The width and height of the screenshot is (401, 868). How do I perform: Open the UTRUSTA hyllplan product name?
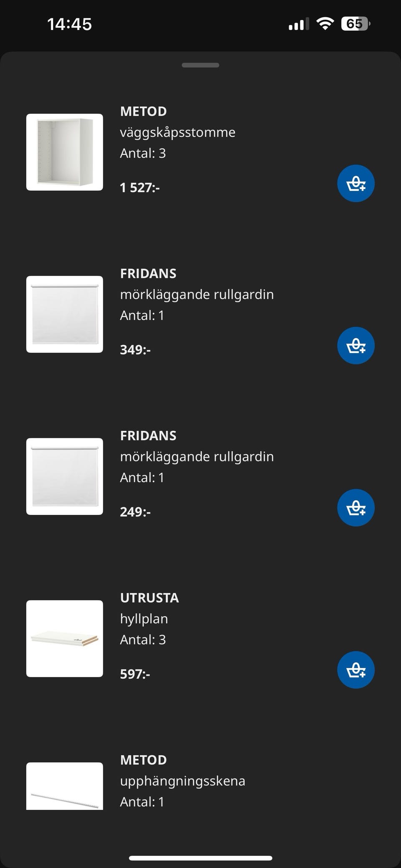coord(149,598)
